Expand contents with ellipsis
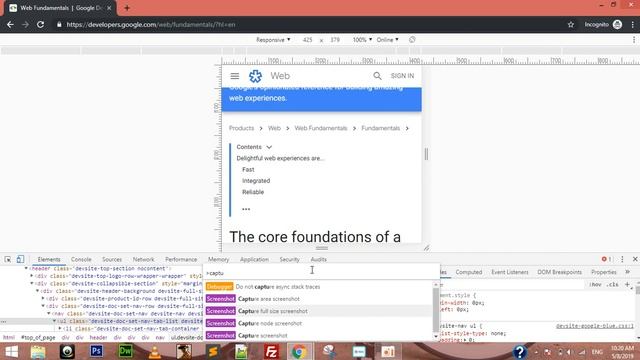 [246, 209]
